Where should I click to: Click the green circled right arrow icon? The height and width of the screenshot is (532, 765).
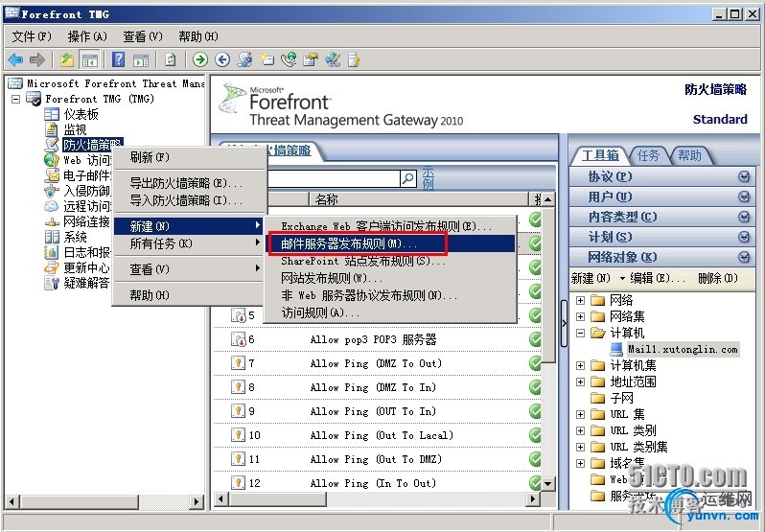[200, 60]
